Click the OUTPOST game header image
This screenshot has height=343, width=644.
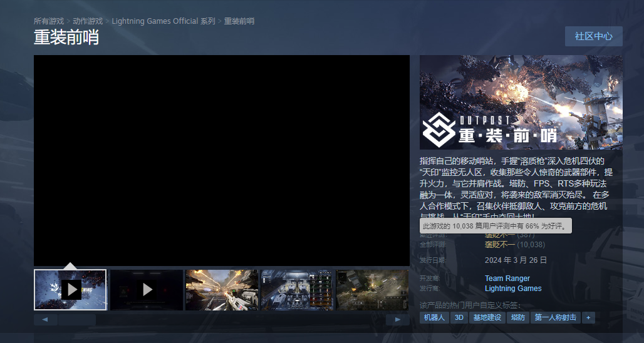click(521, 102)
